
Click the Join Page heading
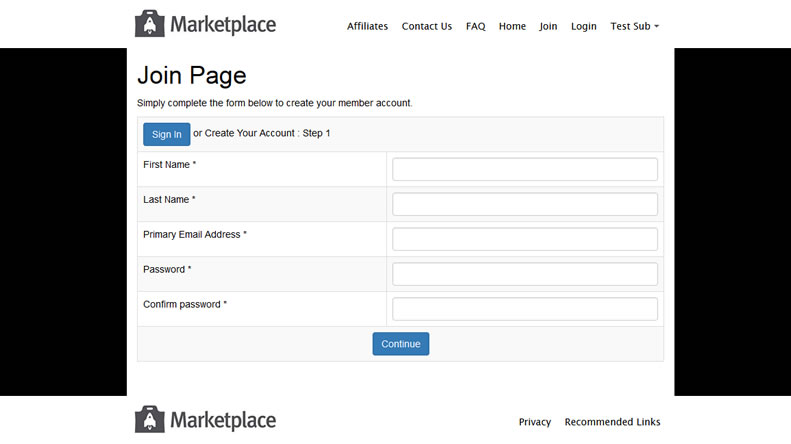pos(191,75)
